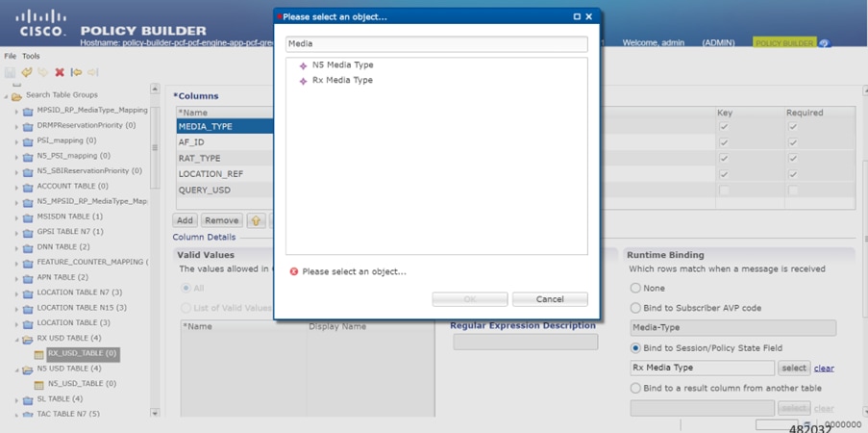868x433 pixels.
Task: Click the clear link beside Rx Media Type
Action: coord(824,369)
